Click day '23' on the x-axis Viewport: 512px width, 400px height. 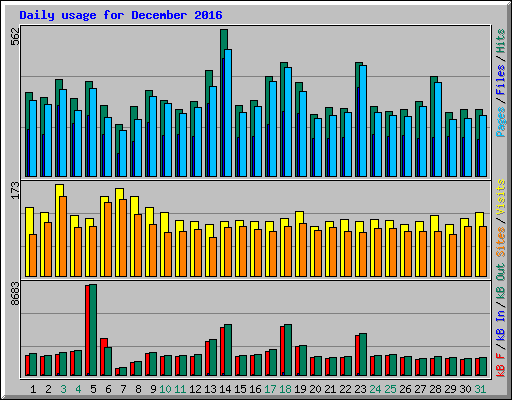click(x=360, y=389)
